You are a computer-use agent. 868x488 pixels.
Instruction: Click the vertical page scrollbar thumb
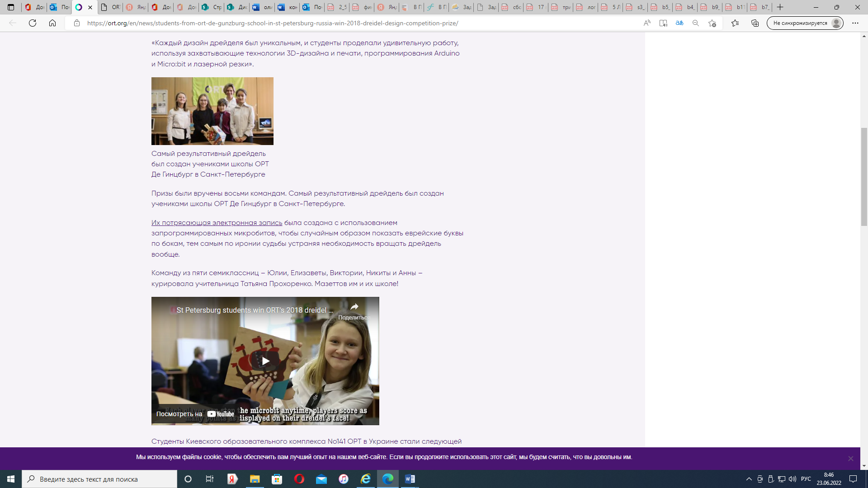864,176
